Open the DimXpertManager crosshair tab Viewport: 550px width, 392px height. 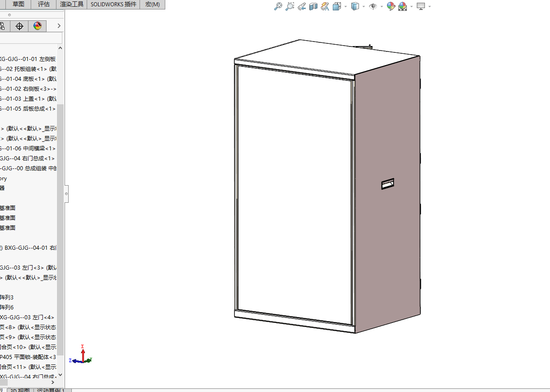(x=19, y=26)
